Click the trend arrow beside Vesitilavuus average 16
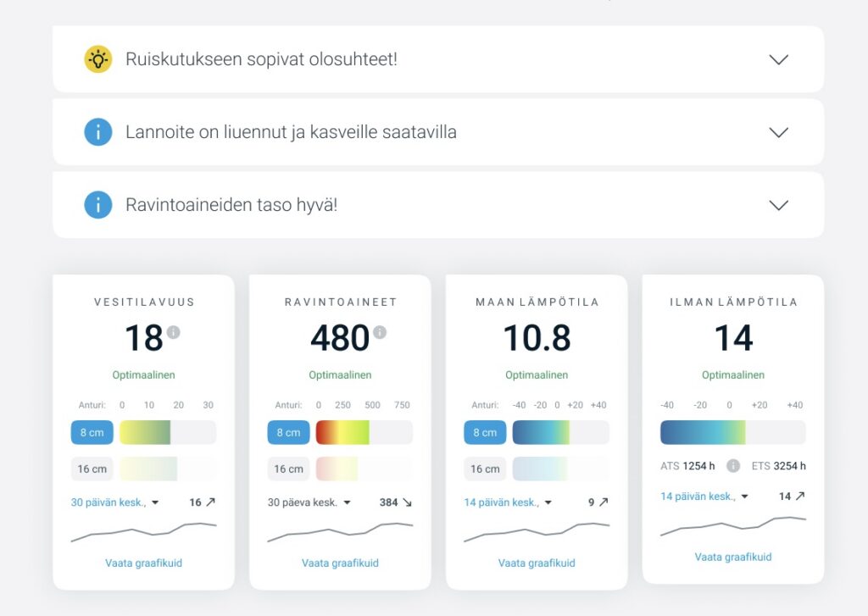The image size is (868, 616). pyautogui.click(x=210, y=502)
